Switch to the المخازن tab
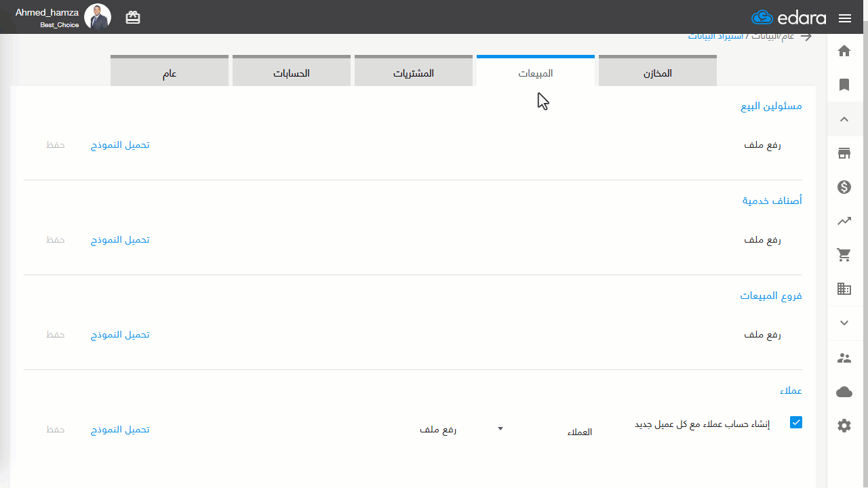 pos(658,70)
